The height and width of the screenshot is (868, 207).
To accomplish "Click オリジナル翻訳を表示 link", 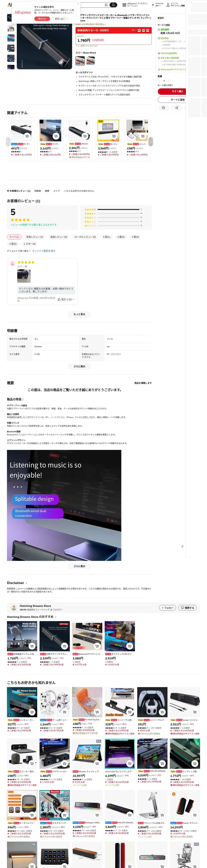I will tap(44, 251).
